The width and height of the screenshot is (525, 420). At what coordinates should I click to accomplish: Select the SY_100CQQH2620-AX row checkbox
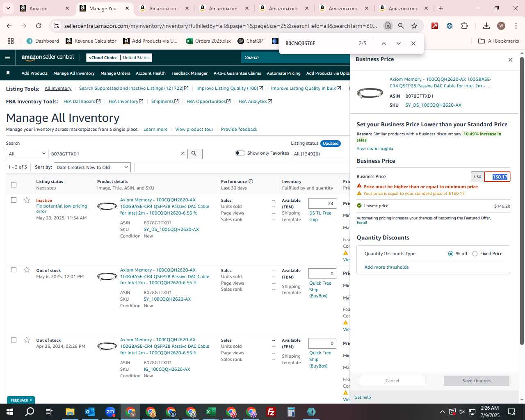coord(14,270)
